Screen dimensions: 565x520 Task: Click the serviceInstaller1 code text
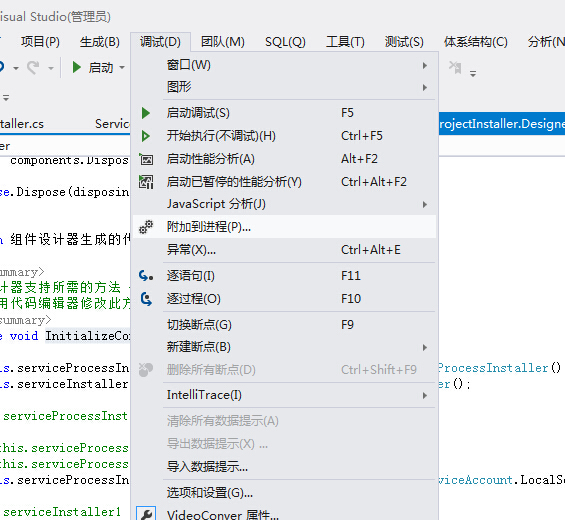[62, 512]
